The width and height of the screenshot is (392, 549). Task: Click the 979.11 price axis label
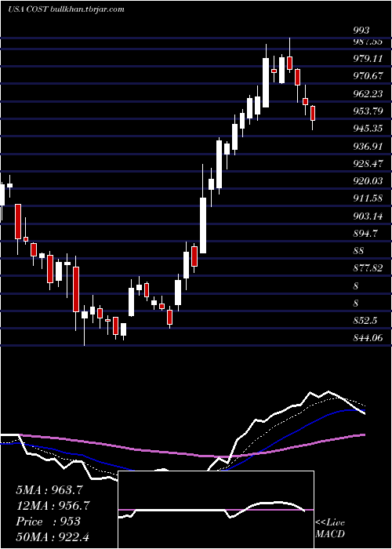click(x=368, y=59)
